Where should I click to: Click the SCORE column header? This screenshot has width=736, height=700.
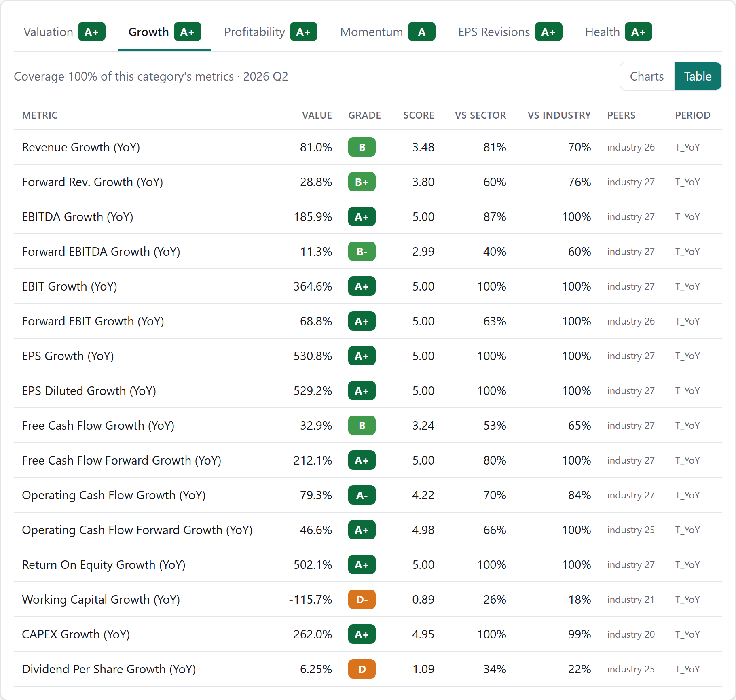tap(419, 115)
